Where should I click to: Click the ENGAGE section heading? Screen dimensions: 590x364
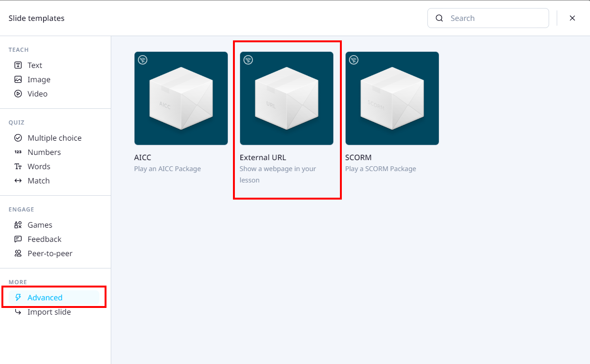[x=21, y=209]
